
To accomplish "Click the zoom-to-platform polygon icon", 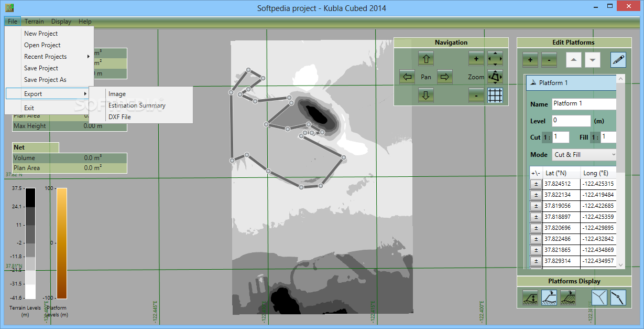I will tap(495, 77).
